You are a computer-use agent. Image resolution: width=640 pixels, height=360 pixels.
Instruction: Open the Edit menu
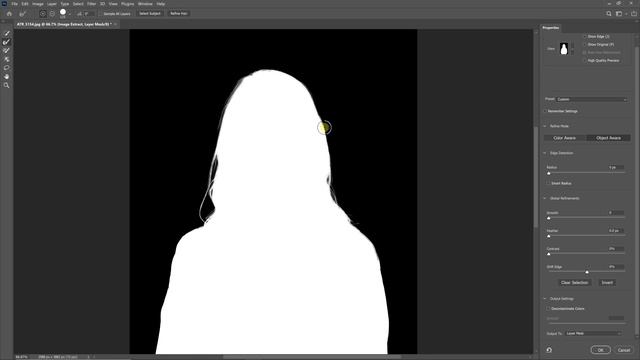[25, 4]
